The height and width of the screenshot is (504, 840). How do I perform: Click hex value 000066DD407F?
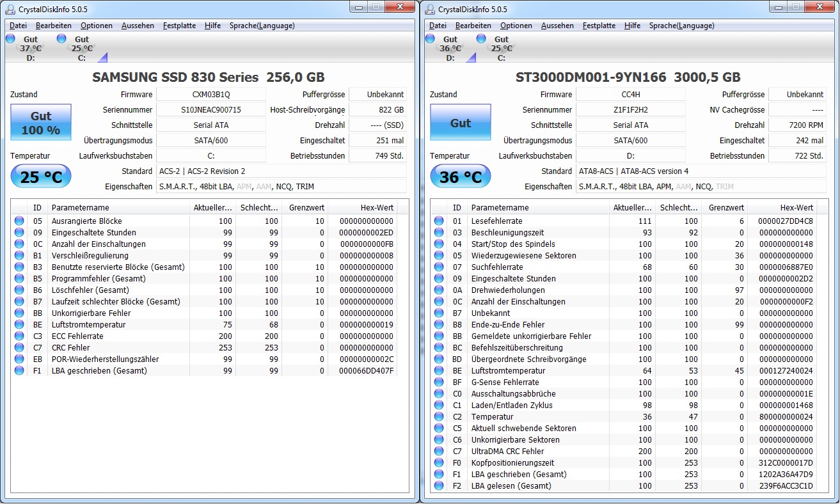click(366, 370)
